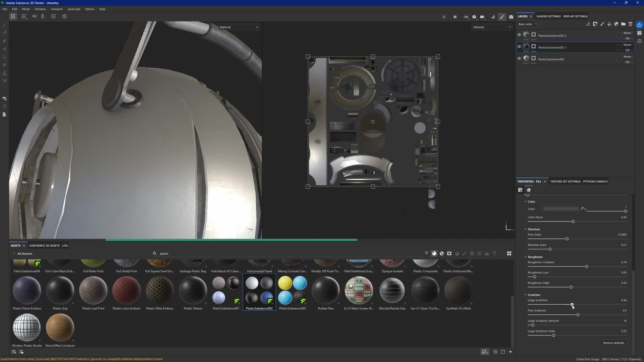This screenshot has height=362, width=644.
Task: Click the Material fill properties icon in Properties panel
Action: (x=520, y=190)
